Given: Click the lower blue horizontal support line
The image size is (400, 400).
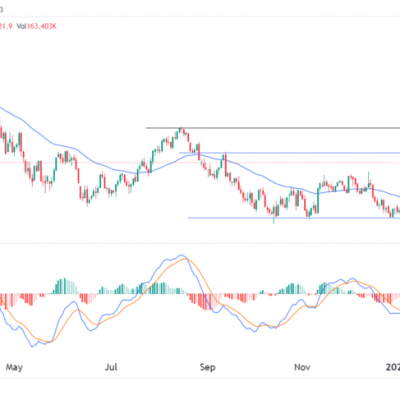Looking at the screenshot, I should pos(294,218).
